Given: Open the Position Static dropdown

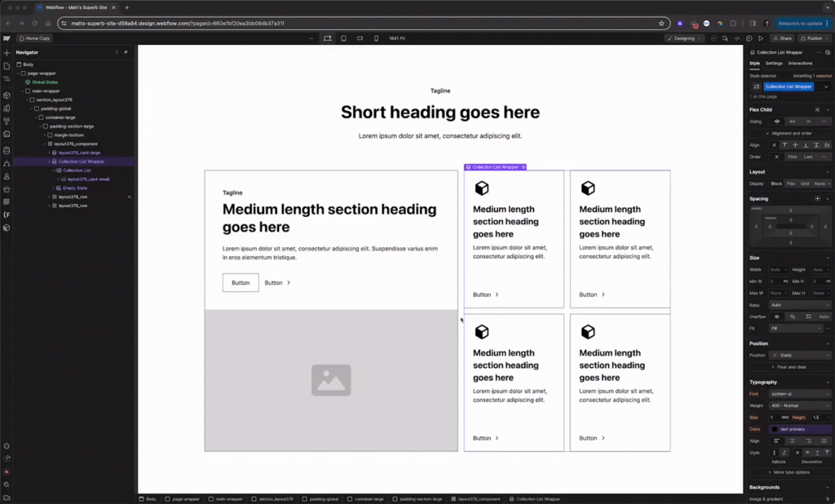Looking at the screenshot, I should tap(800, 356).
